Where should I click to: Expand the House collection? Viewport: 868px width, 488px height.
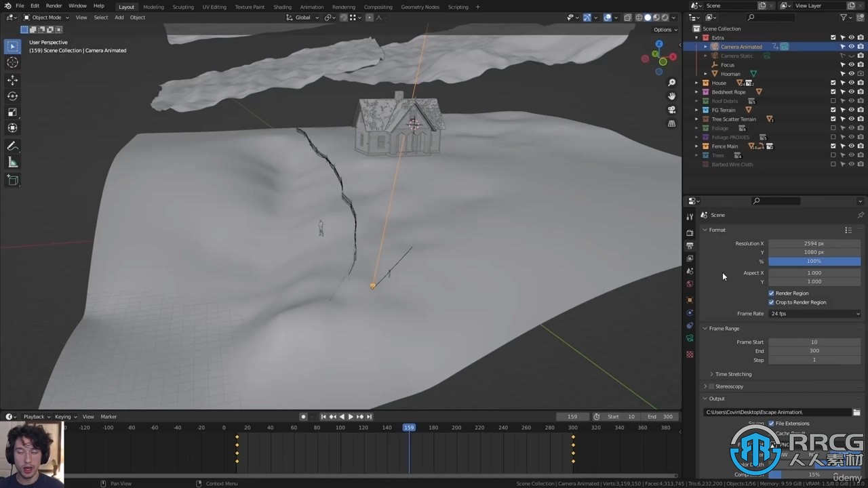click(696, 83)
